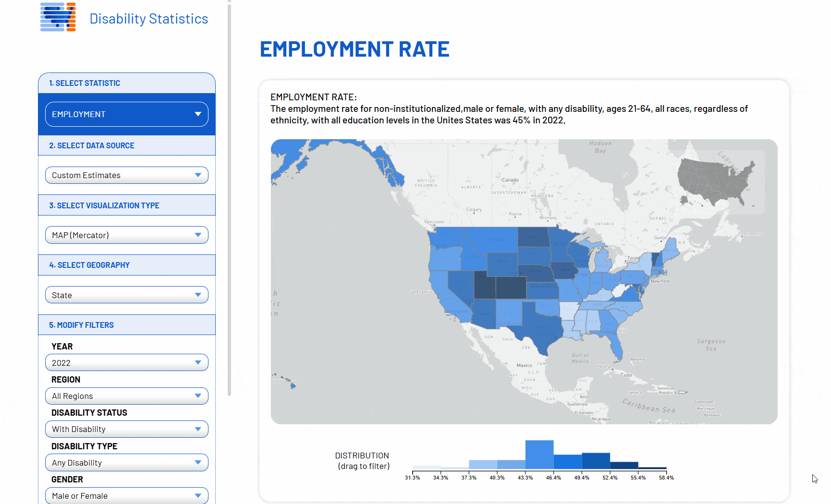Viewport: 831px width, 504px height.
Task: Expand the State geography dropdown
Action: click(x=127, y=295)
